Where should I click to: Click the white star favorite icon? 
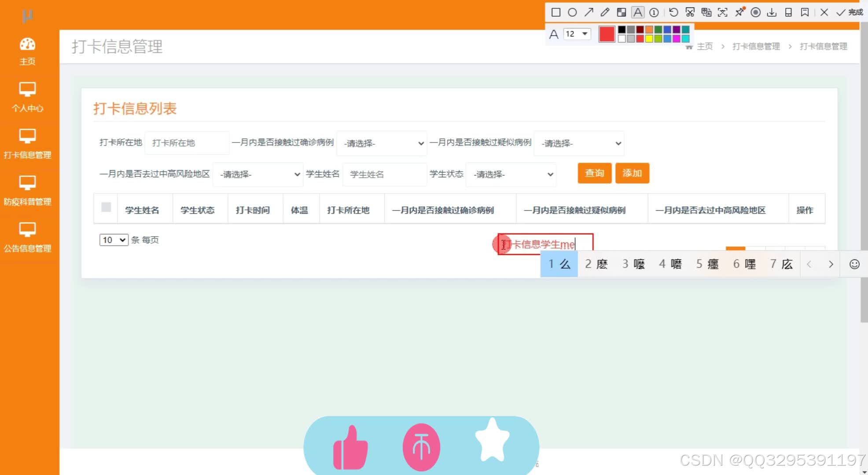(x=492, y=440)
